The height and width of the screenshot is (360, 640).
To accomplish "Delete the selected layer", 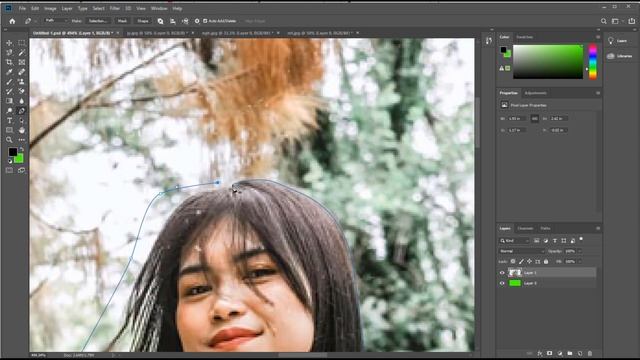I will click(x=590, y=353).
